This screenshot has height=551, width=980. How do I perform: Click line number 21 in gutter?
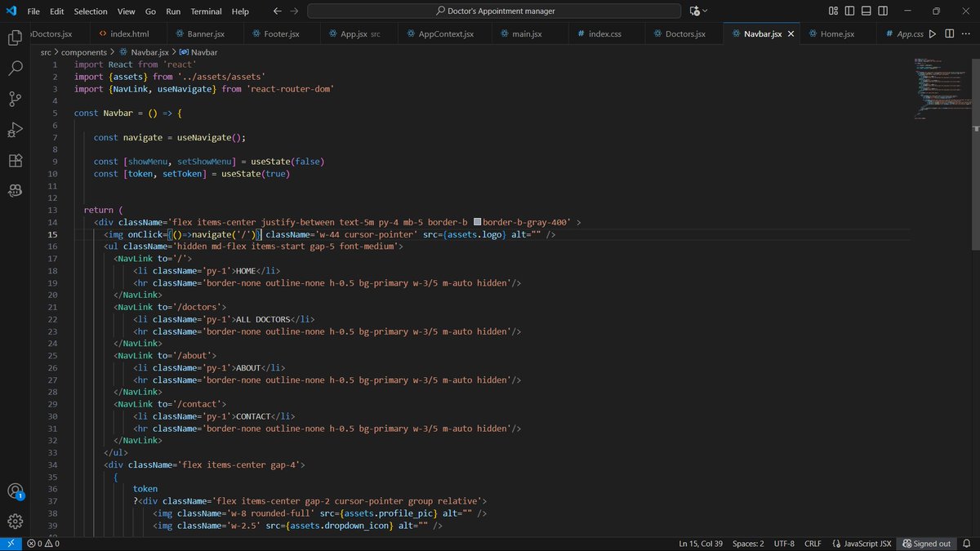pos(53,307)
